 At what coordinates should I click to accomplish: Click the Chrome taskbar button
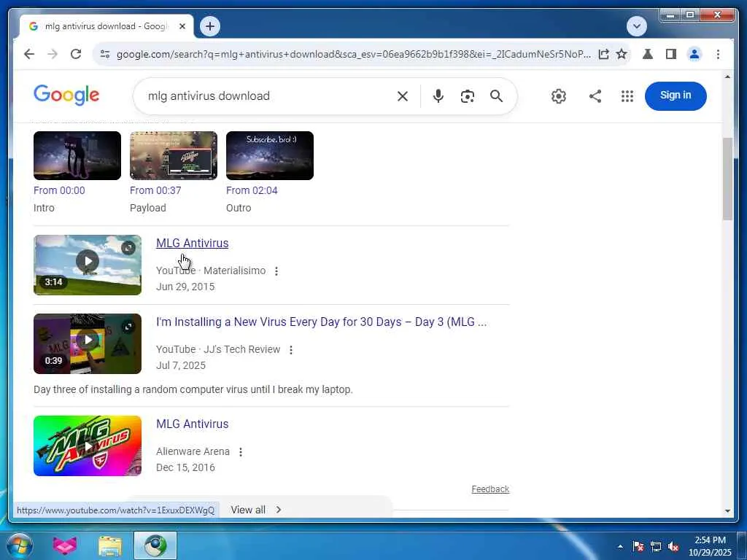155,545
